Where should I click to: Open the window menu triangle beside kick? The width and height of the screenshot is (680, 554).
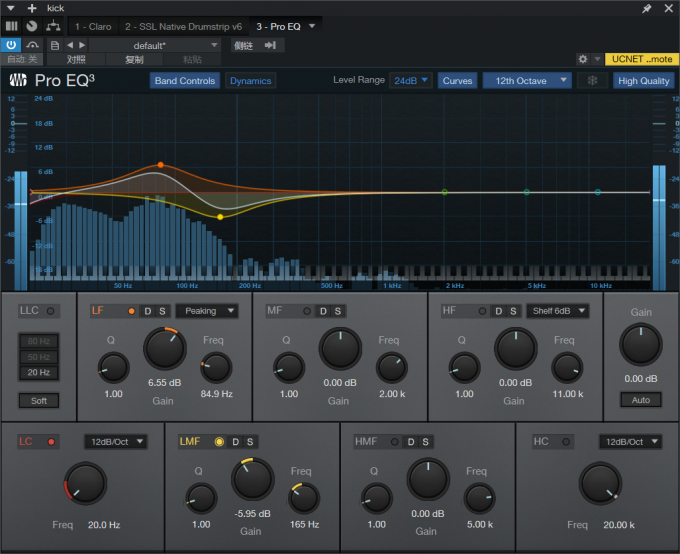tap(11, 8)
